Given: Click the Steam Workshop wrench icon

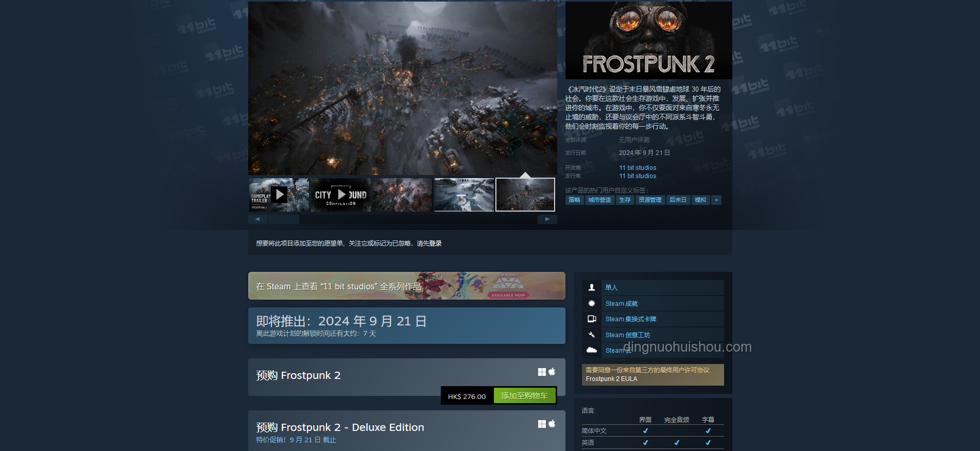Looking at the screenshot, I should 592,335.
